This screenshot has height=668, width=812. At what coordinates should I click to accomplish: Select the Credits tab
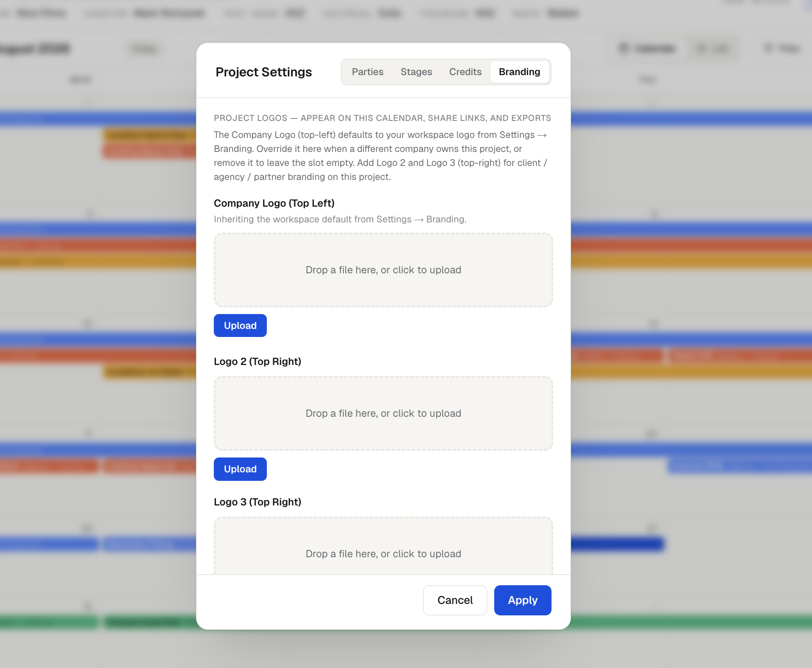point(465,72)
